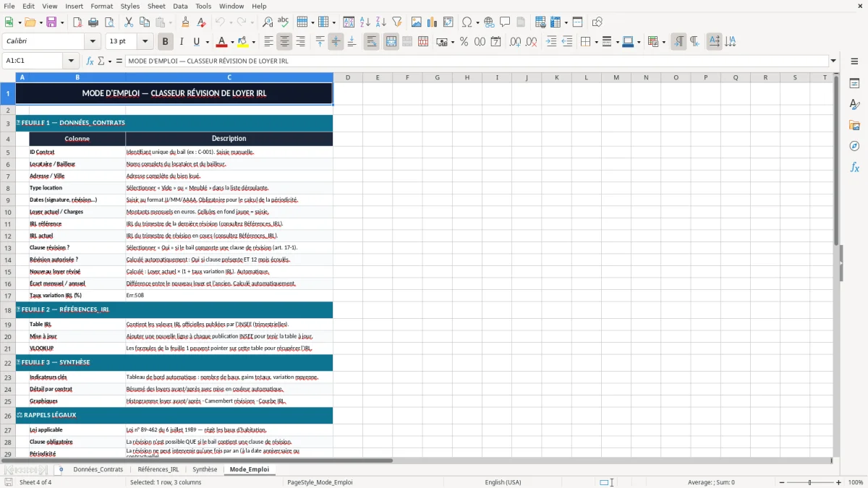
Task: Open the Styles sidebar panel
Action: coord(854,105)
